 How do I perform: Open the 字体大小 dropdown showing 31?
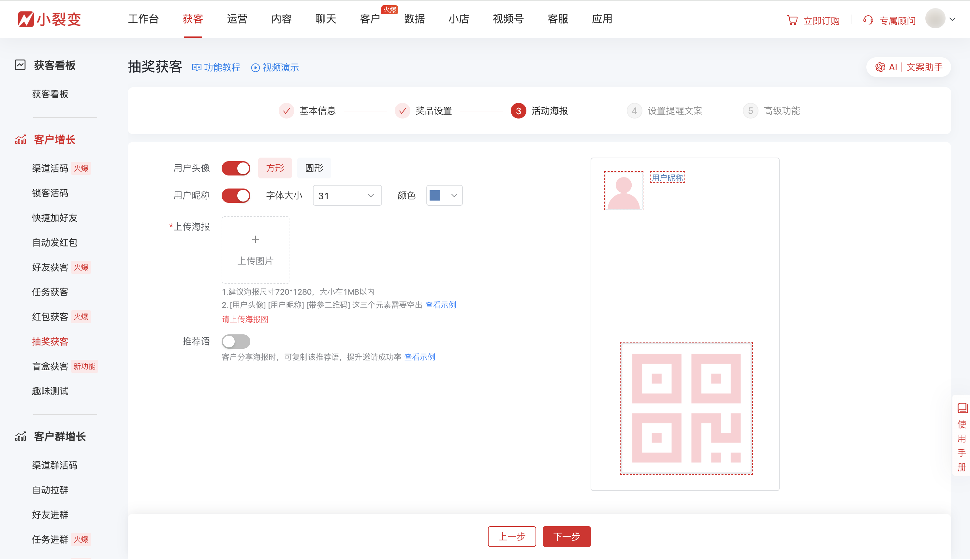click(x=346, y=195)
